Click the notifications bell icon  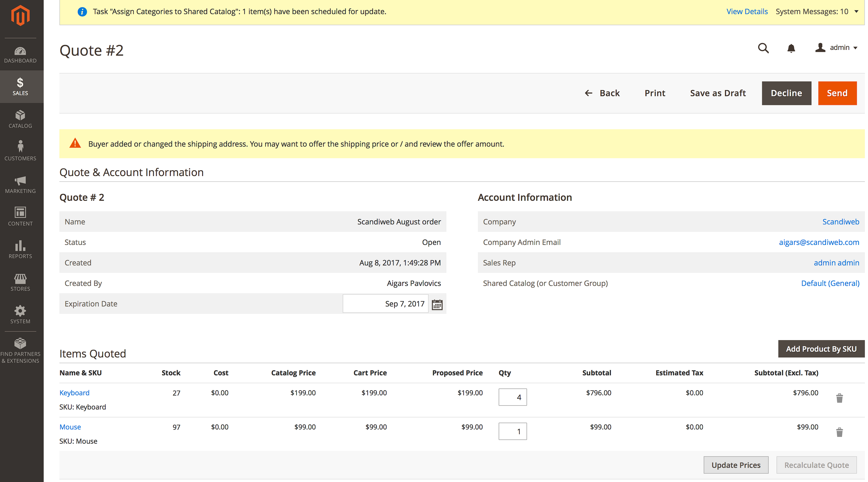tap(791, 48)
